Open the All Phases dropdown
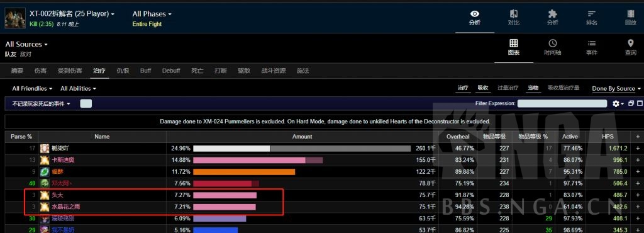The height and width of the screenshot is (233, 644). (152, 14)
